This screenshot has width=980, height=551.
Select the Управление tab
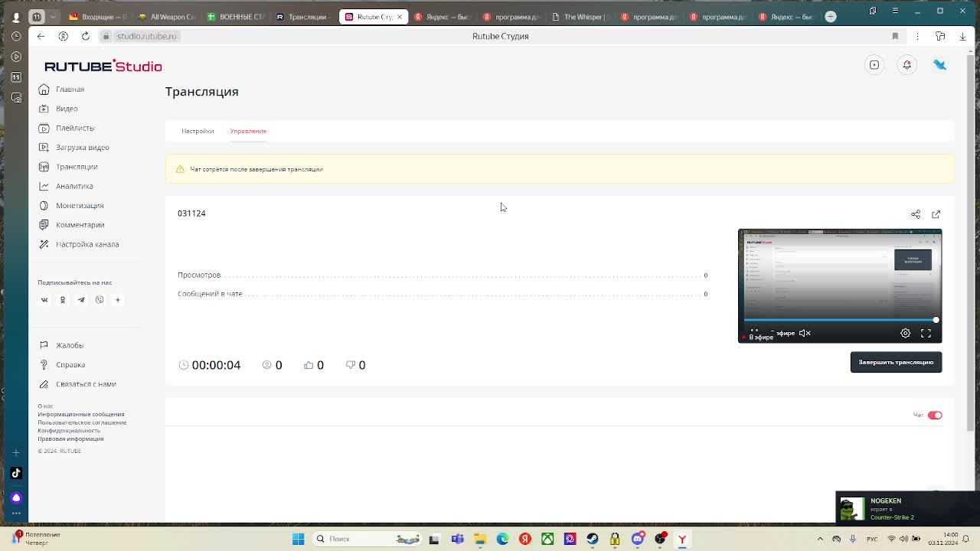(248, 131)
